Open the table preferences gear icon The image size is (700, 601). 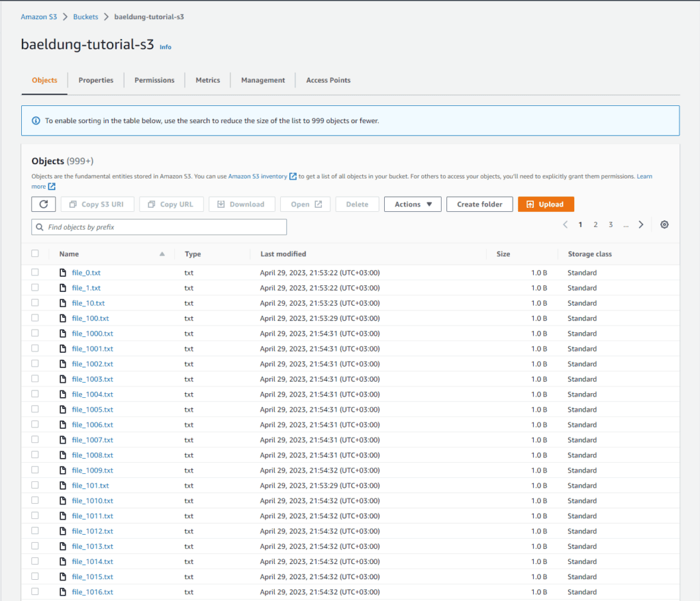coord(664,224)
